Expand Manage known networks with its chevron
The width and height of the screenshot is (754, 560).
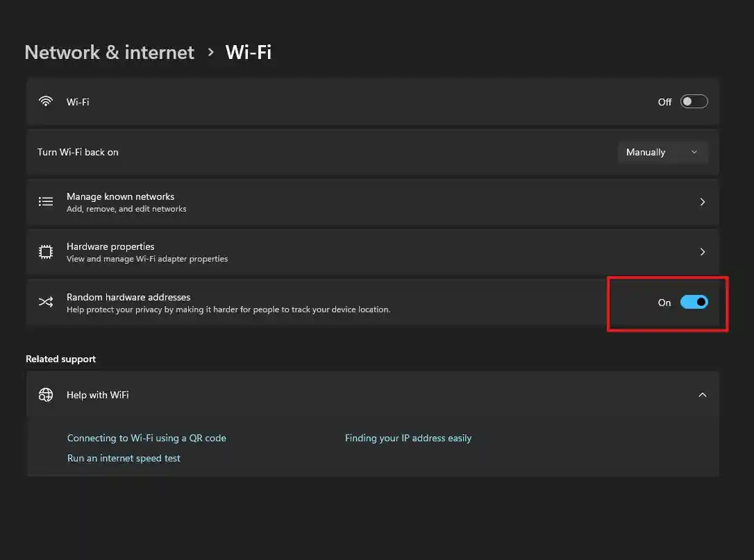pyautogui.click(x=702, y=201)
